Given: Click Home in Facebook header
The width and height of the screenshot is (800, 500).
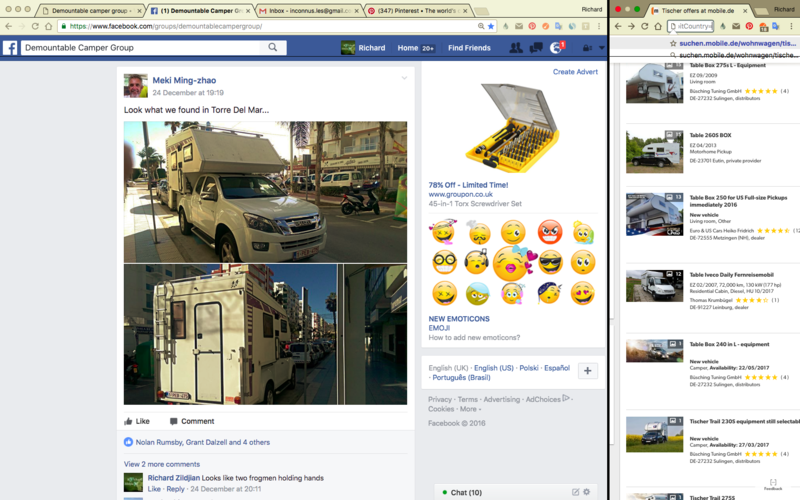Looking at the screenshot, I should [x=408, y=48].
